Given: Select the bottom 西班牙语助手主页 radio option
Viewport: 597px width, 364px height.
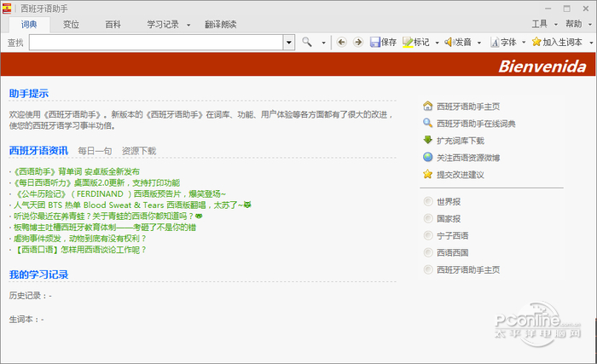Looking at the screenshot, I should [x=428, y=269].
